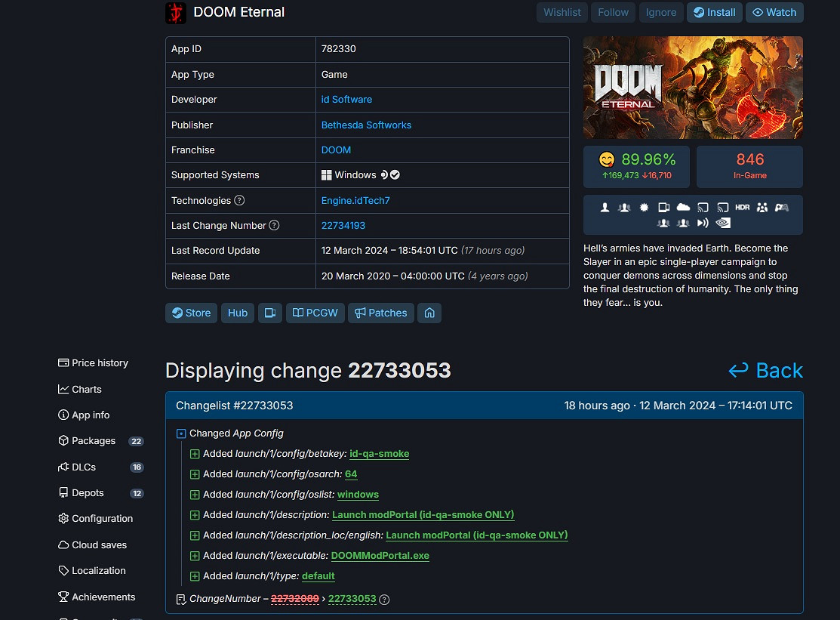Click the single-player feature icon

[605, 206]
